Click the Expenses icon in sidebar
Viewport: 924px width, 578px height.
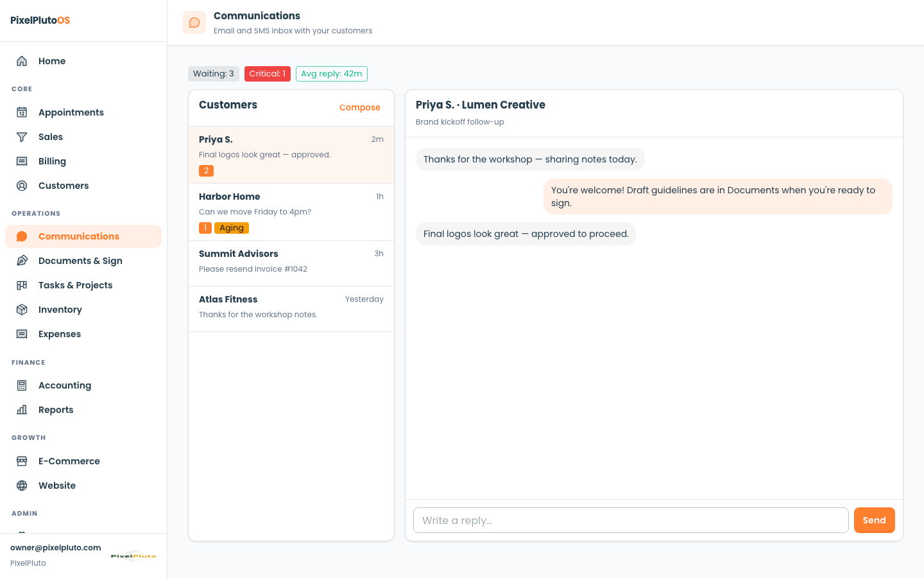pyautogui.click(x=22, y=334)
